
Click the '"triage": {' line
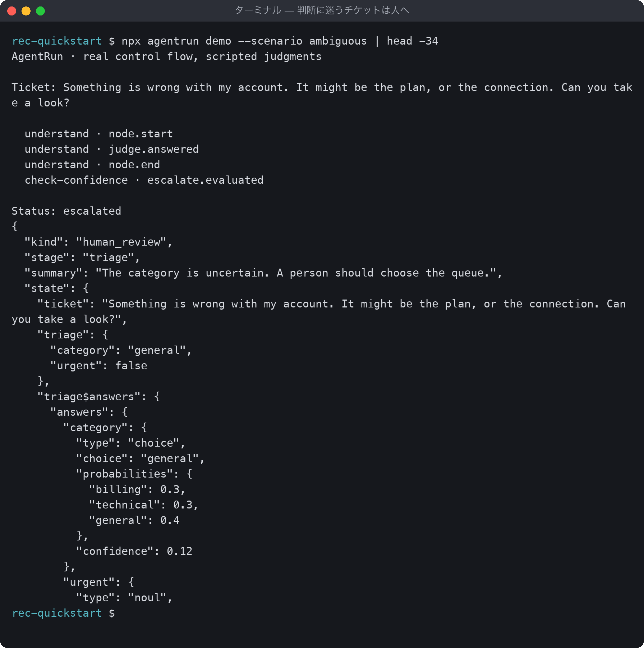coord(73,335)
